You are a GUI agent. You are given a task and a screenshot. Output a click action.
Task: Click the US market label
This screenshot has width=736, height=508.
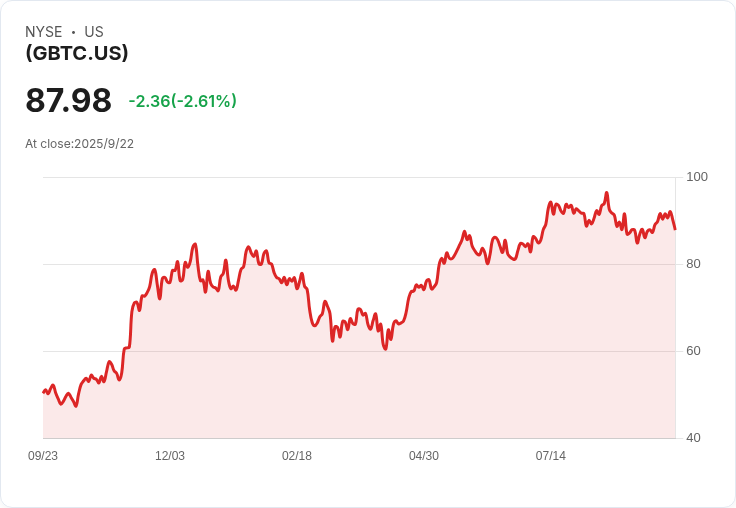tap(94, 32)
